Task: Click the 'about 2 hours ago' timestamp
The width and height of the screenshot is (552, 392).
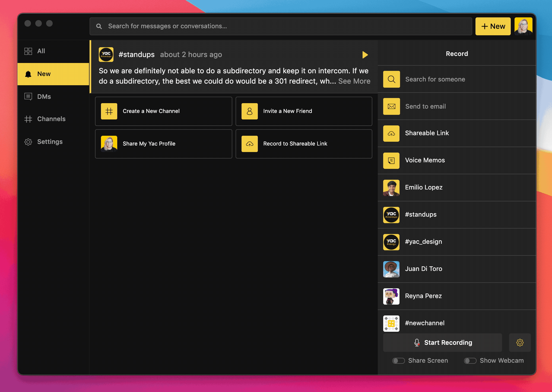Action: 191,55
